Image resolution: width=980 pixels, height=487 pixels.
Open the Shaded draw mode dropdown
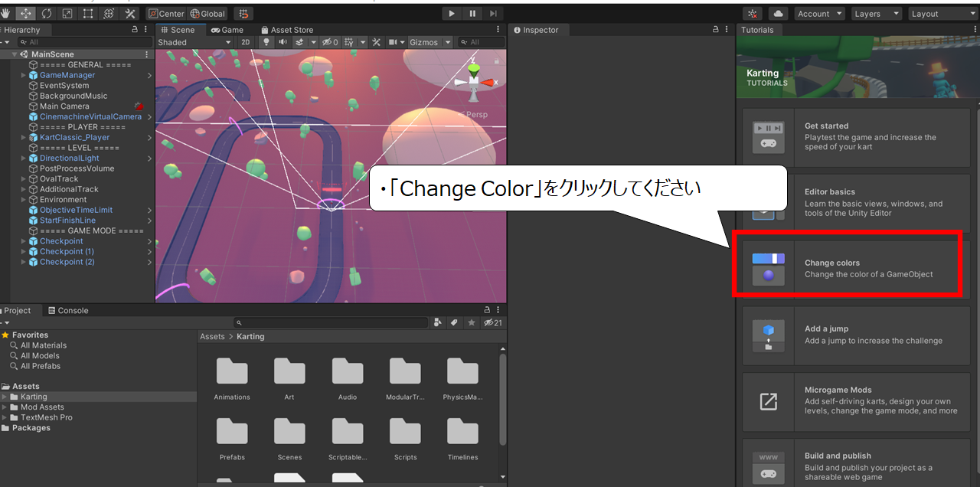[x=194, y=42]
